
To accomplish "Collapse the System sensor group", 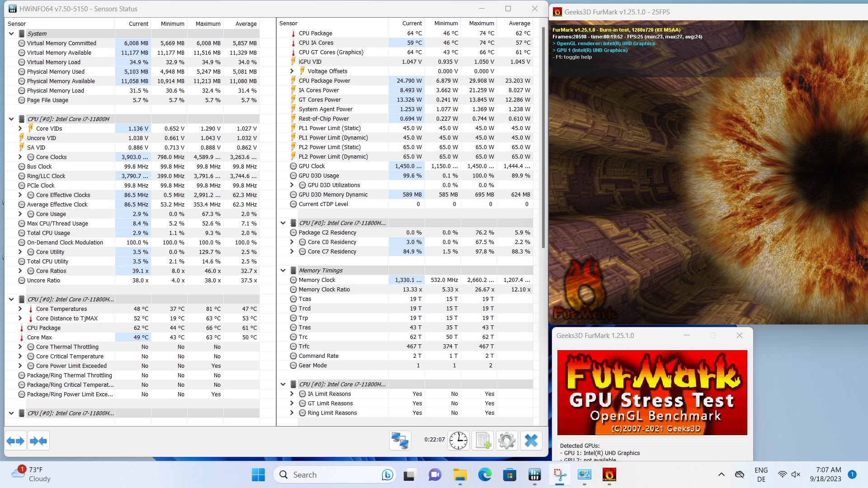I will coord(11,33).
